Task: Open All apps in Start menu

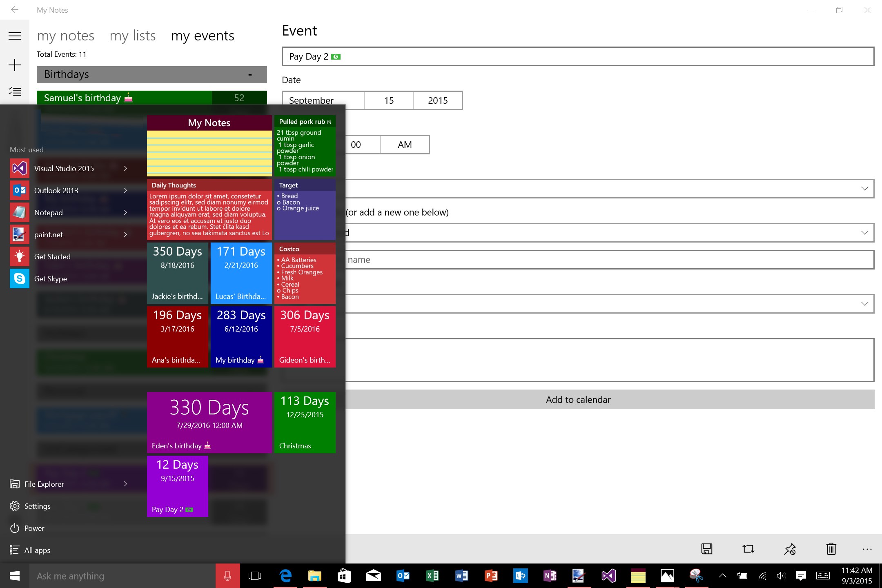Action: click(37, 550)
